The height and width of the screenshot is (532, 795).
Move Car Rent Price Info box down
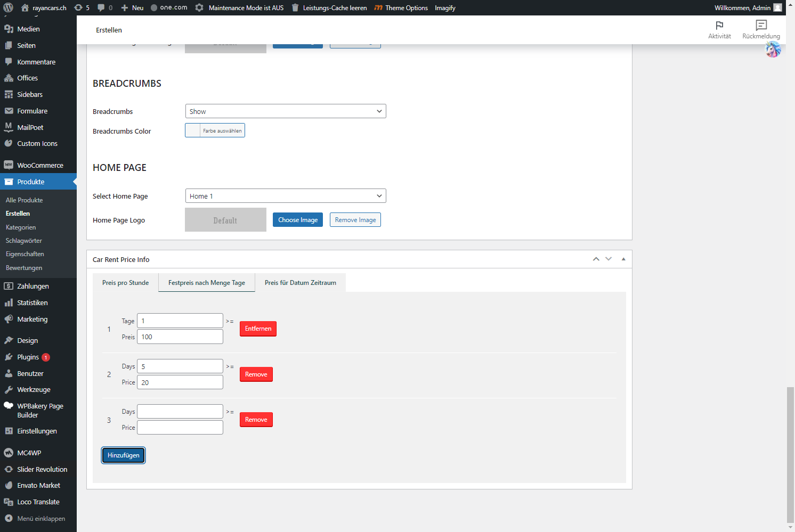tap(609, 259)
